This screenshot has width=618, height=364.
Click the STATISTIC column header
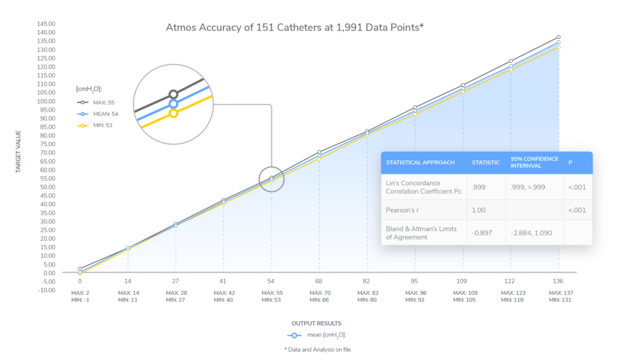coord(485,162)
